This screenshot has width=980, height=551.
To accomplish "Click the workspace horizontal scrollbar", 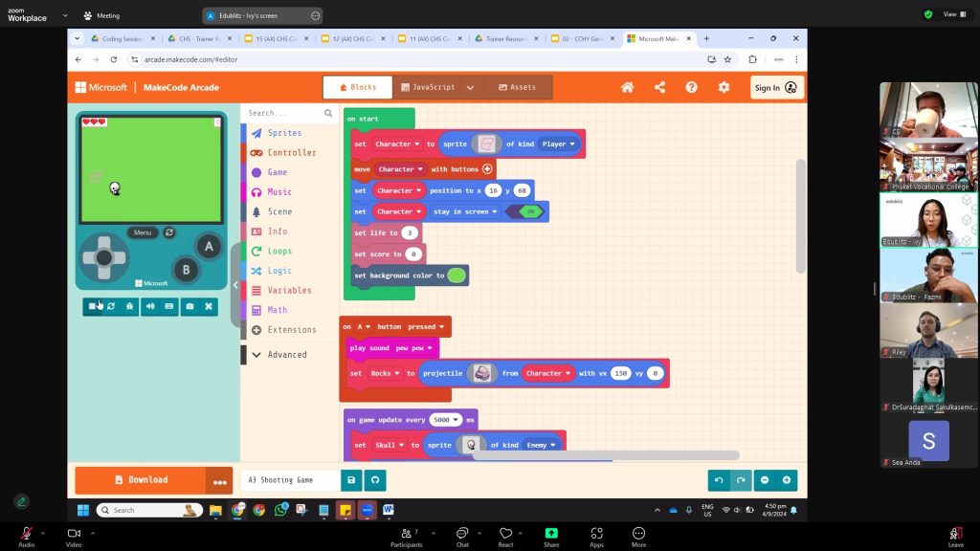I will click(x=606, y=456).
